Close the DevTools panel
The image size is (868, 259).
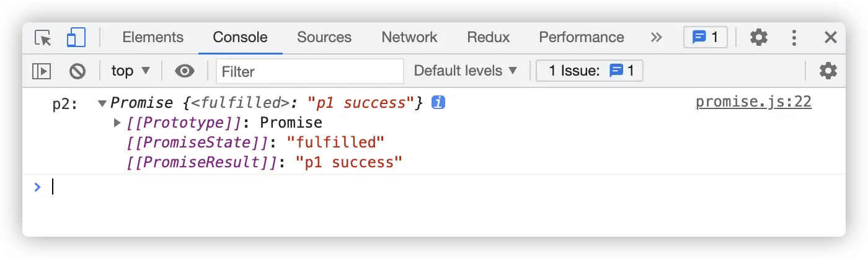coord(830,38)
